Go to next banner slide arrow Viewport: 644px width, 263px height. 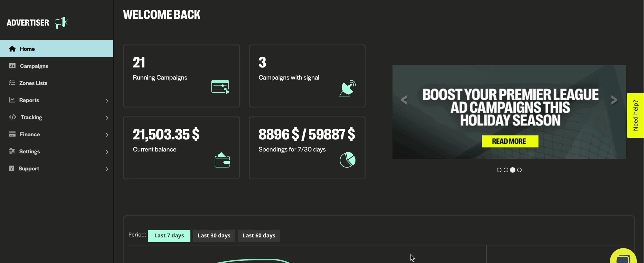[614, 100]
